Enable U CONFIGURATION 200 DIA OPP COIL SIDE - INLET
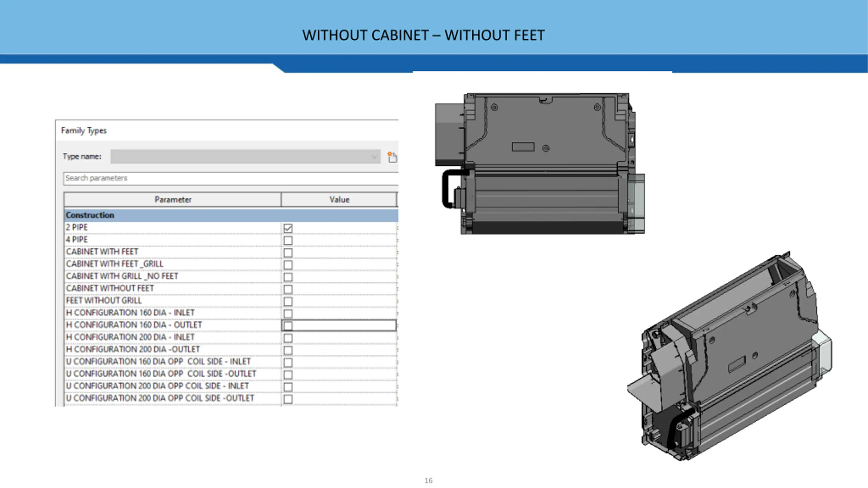The height and width of the screenshot is (488, 868). point(288,387)
